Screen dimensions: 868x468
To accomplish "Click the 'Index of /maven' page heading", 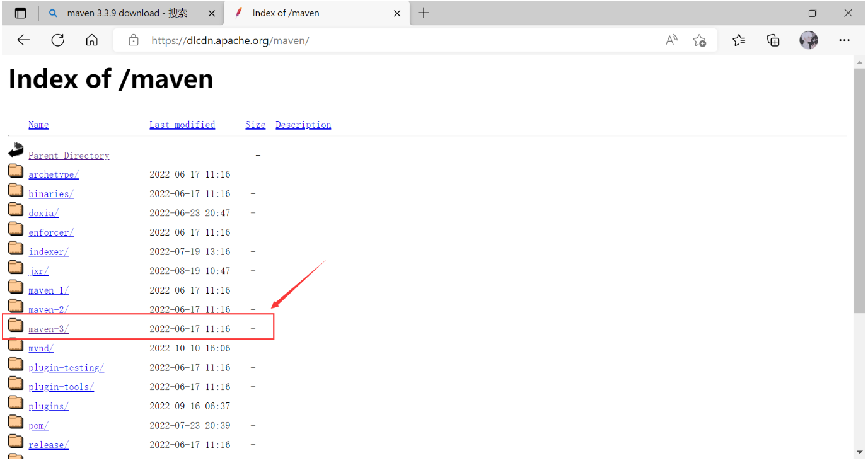I will 111,79.
